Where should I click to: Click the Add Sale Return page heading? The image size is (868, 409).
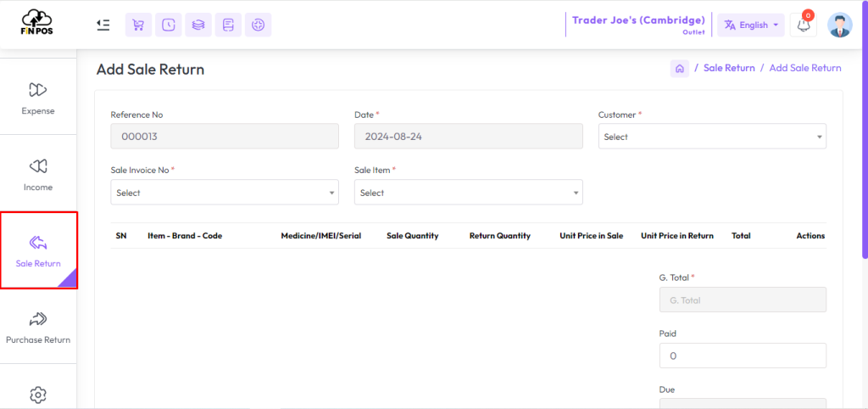point(150,70)
